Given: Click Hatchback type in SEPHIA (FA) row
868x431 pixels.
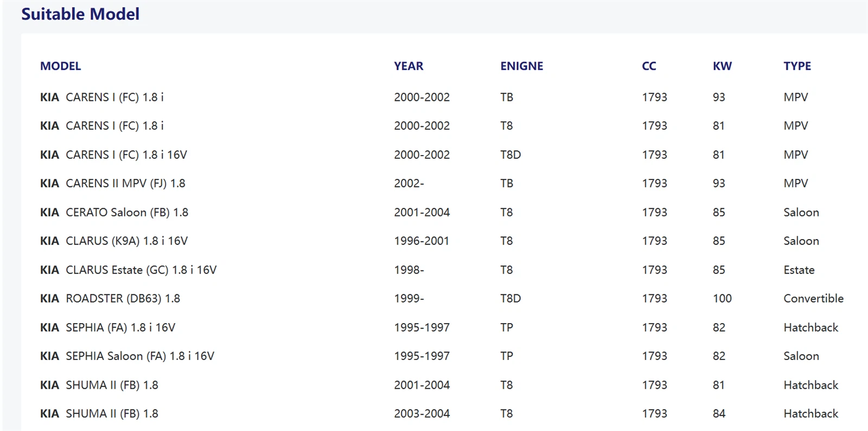Looking at the screenshot, I should tap(810, 327).
